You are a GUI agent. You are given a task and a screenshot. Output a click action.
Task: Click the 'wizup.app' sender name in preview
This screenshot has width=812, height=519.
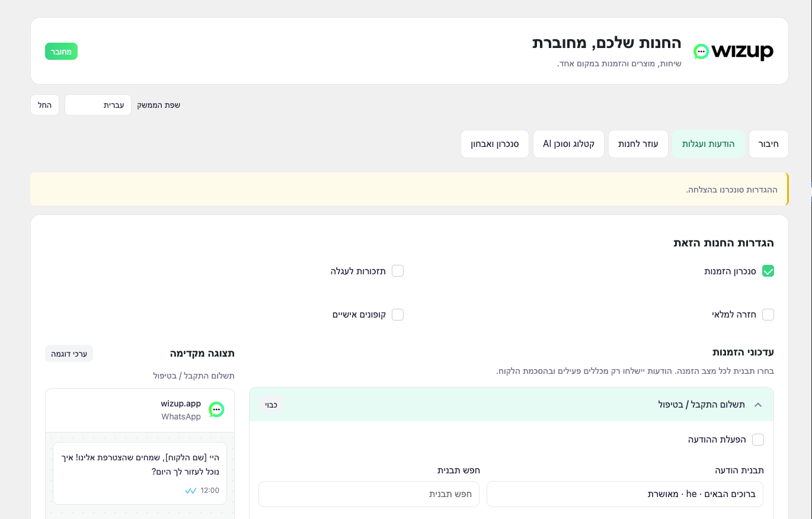pos(181,403)
